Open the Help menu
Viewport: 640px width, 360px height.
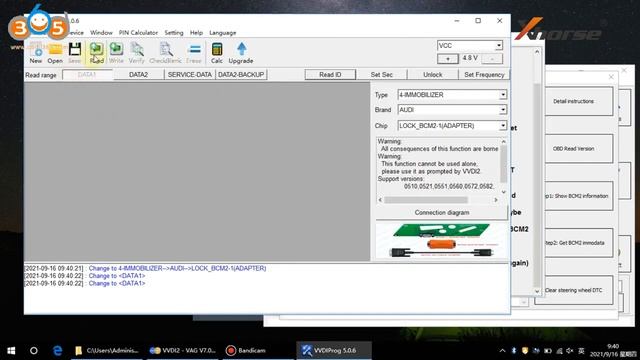[196, 33]
